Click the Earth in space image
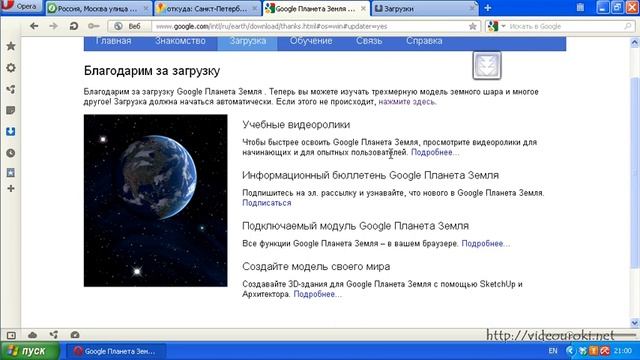The image size is (640, 360). pyautogui.click(x=156, y=200)
